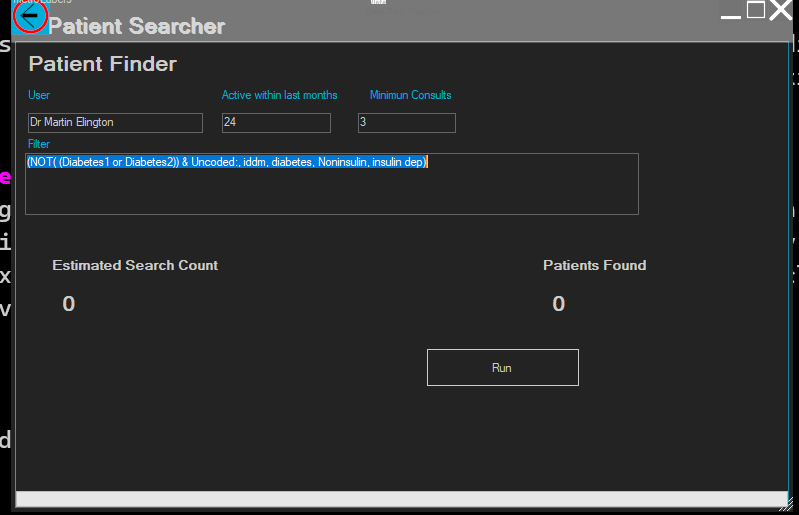Click the Minimun Consults label

coord(410,96)
